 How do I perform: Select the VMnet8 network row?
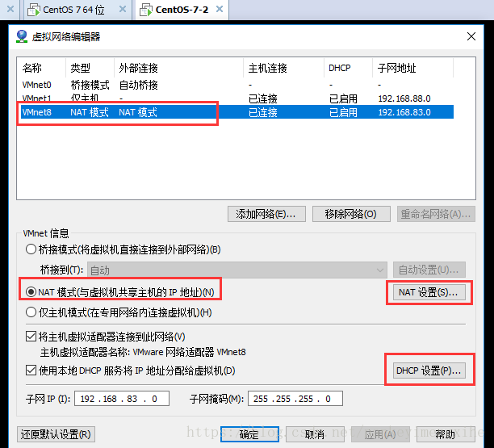pyautogui.click(x=237, y=112)
